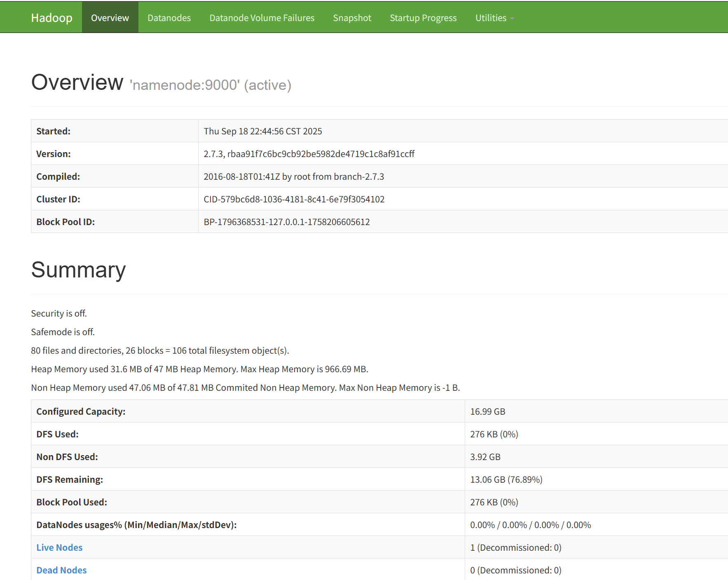728x580 pixels.
Task: Click the 'Non DFS Used:' label
Action: coord(67,457)
